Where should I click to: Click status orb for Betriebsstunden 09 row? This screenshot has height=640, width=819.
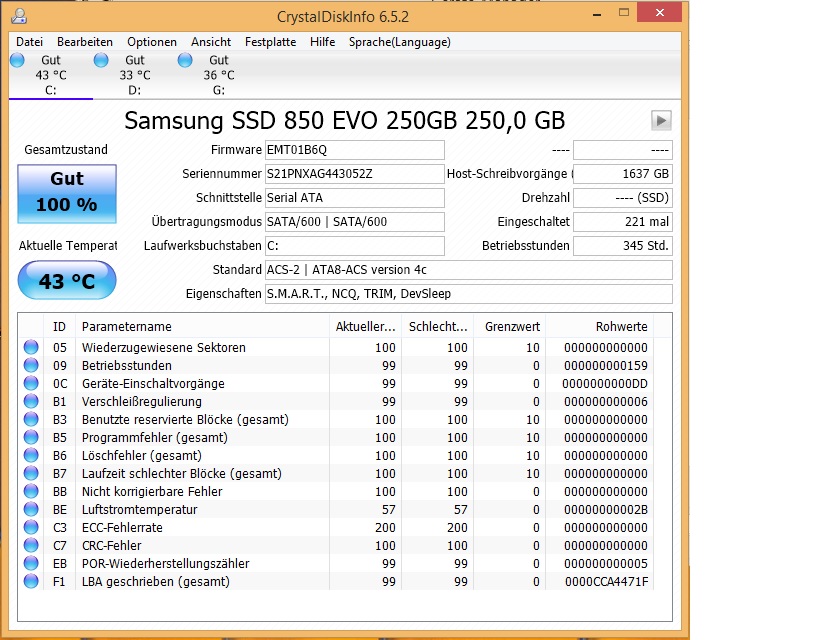click(x=31, y=365)
